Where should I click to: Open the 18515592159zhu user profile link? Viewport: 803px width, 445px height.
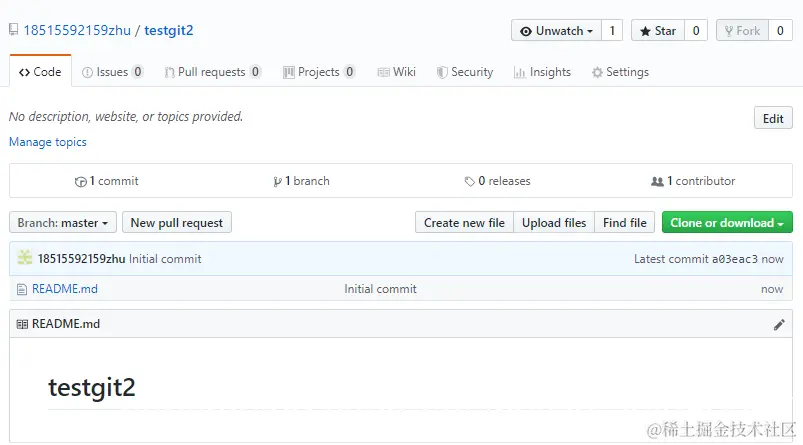(x=77, y=30)
